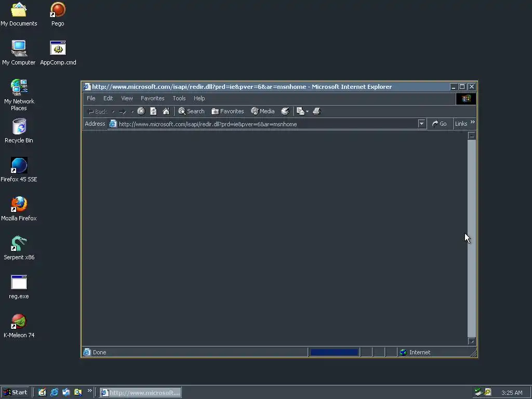Click the Done status bar page icon
This screenshot has width=532, height=399.
(87, 352)
